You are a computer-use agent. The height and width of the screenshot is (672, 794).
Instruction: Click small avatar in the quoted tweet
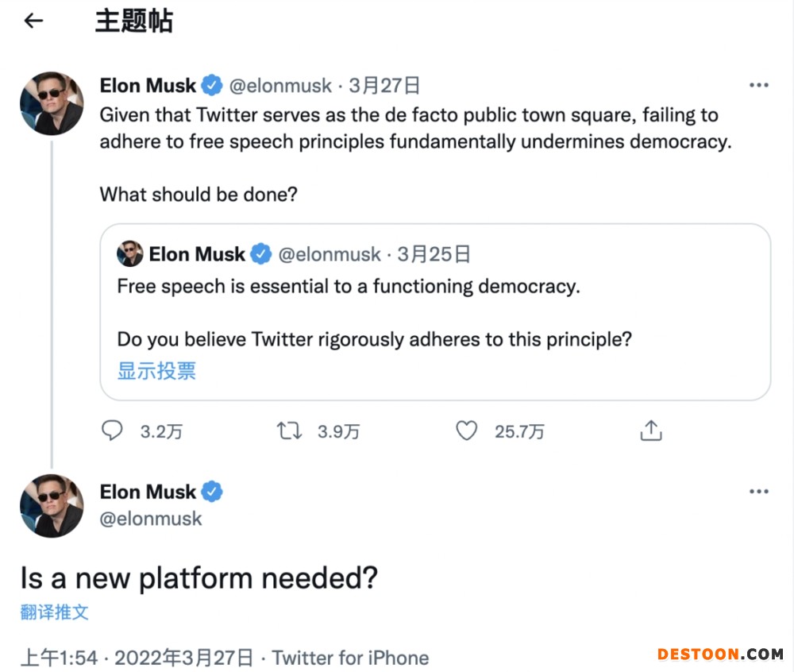(x=129, y=254)
